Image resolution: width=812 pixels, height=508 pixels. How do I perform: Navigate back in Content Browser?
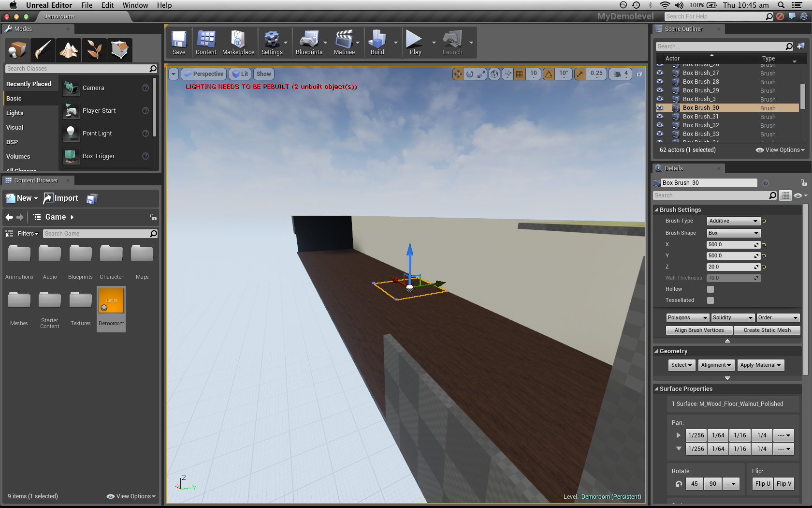click(9, 217)
